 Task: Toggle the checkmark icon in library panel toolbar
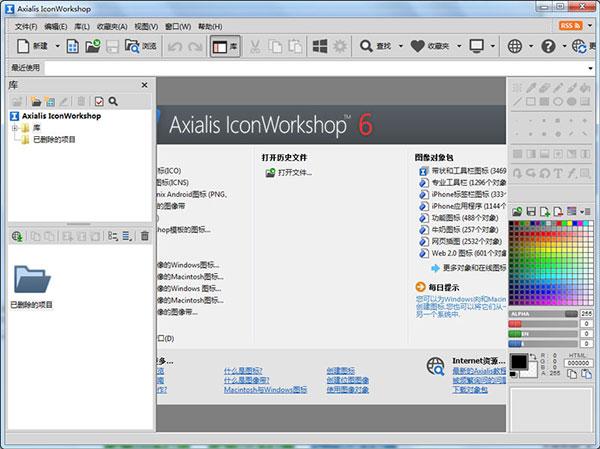99,101
